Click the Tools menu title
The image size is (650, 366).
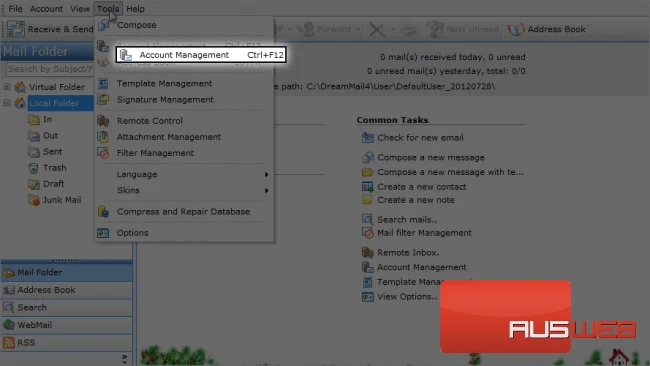pyautogui.click(x=108, y=9)
